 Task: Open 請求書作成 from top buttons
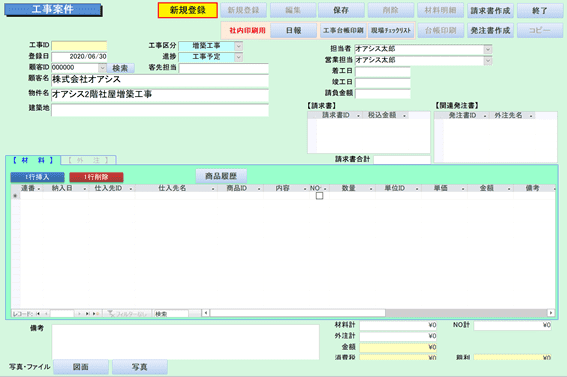(x=490, y=10)
